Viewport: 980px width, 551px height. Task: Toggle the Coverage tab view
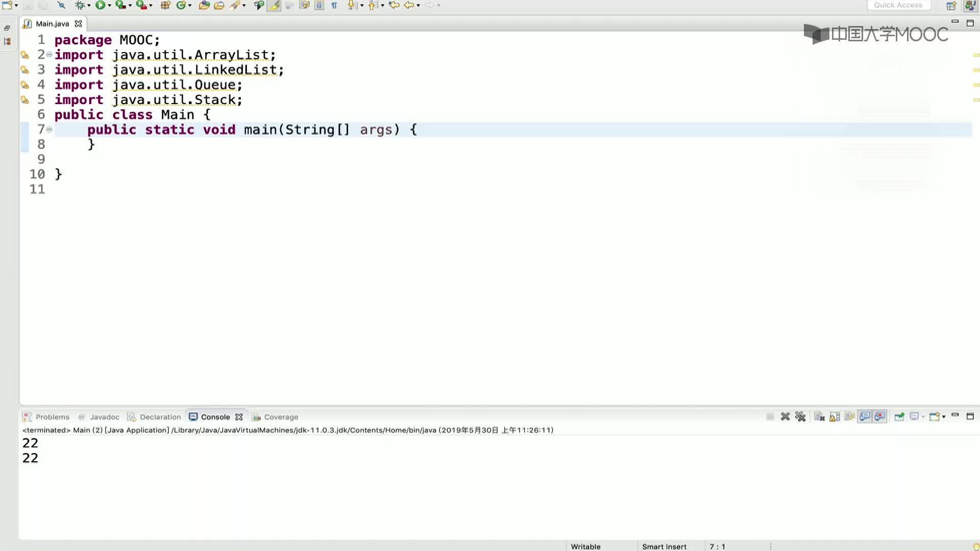[281, 416]
